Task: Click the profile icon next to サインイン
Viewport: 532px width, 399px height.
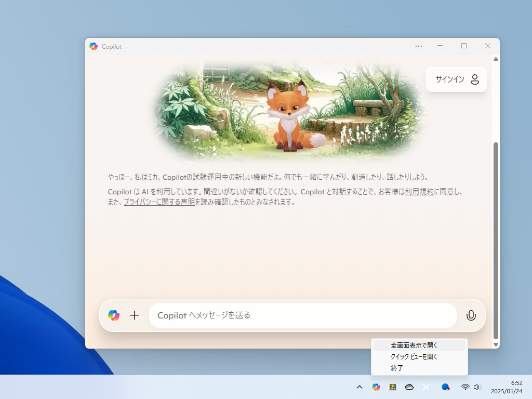Action: tap(474, 79)
